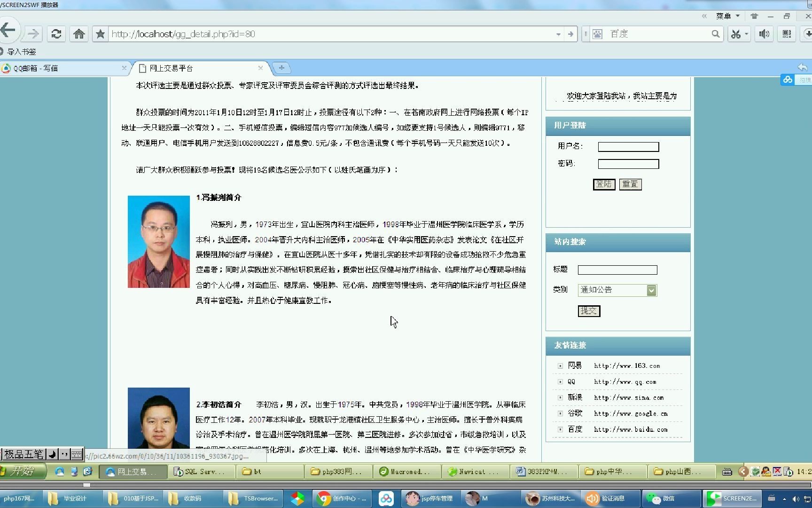Click the 2.李初浩简介 heading

(x=219, y=405)
